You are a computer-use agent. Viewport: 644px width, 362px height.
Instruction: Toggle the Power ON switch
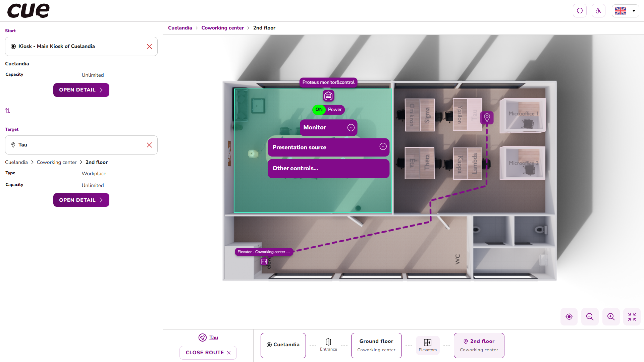click(319, 110)
